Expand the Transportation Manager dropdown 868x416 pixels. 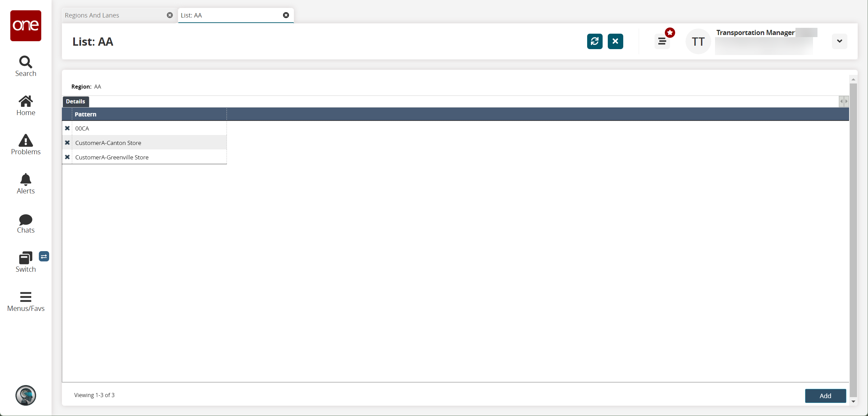[840, 41]
